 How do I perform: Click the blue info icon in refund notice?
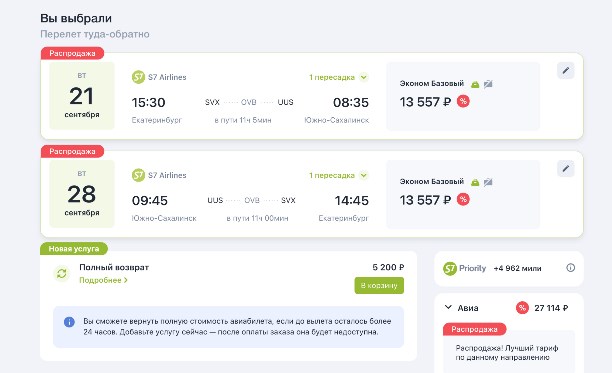(x=69, y=322)
